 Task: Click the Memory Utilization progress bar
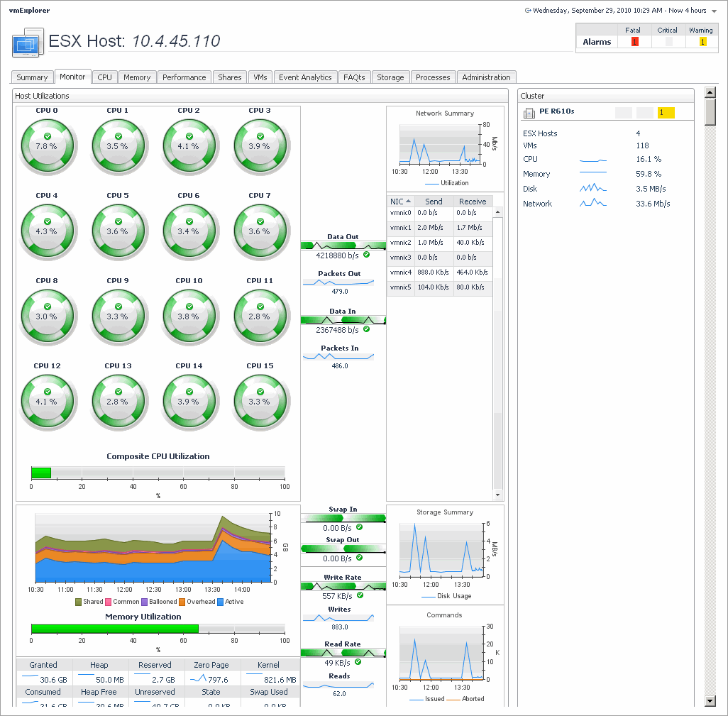coord(158,629)
